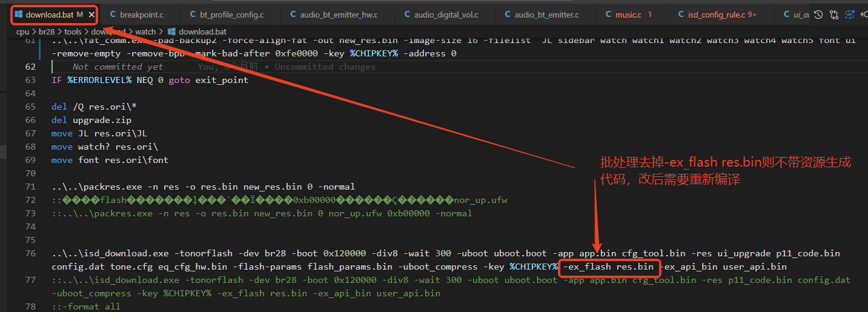Viewport: 868px width, 312px height.
Task: Switch to the breakpoint.c tab
Action: coord(141,14)
